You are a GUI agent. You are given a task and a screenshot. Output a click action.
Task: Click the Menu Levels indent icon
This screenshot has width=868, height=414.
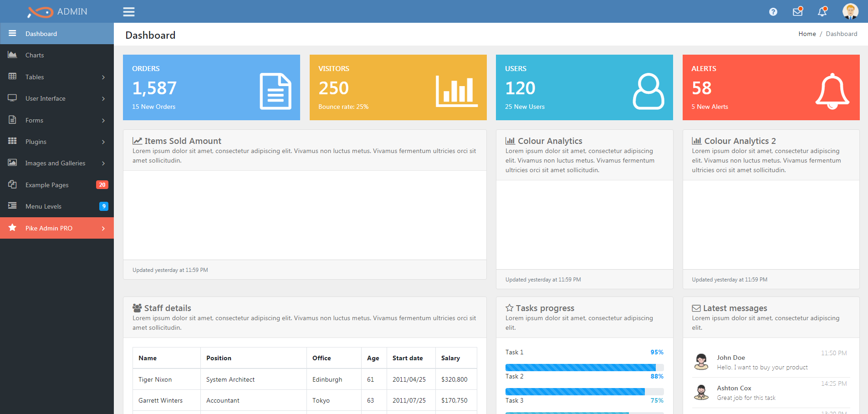(12, 206)
